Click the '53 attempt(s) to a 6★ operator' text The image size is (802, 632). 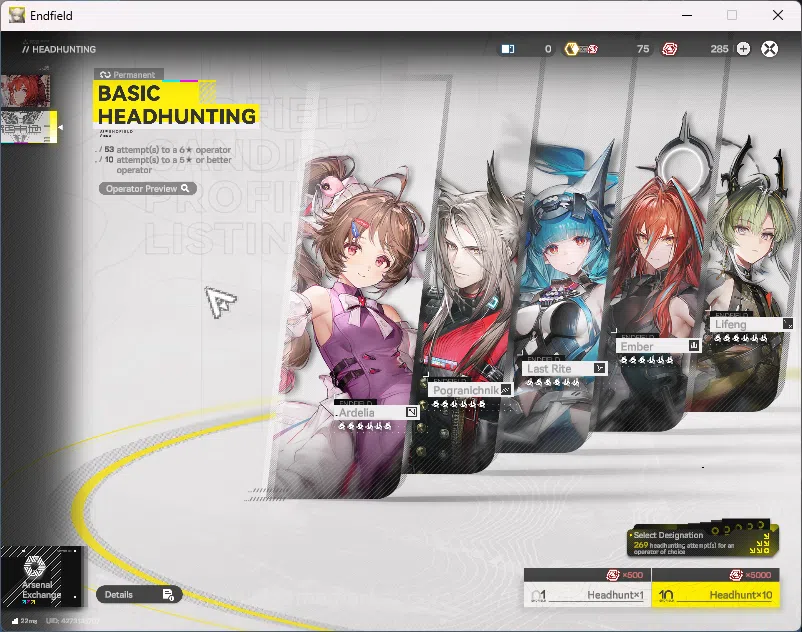tap(167, 150)
